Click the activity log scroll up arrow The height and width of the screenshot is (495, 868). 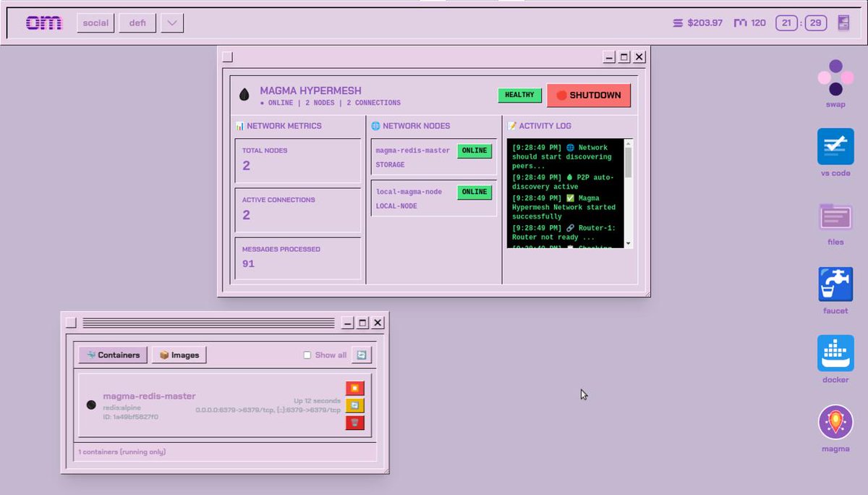pos(629,143)
